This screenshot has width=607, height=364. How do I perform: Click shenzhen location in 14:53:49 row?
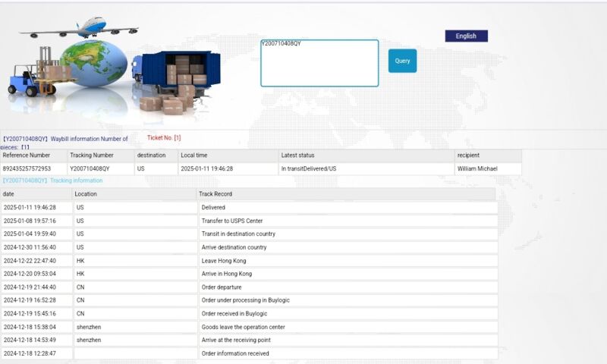pos(89,340)
